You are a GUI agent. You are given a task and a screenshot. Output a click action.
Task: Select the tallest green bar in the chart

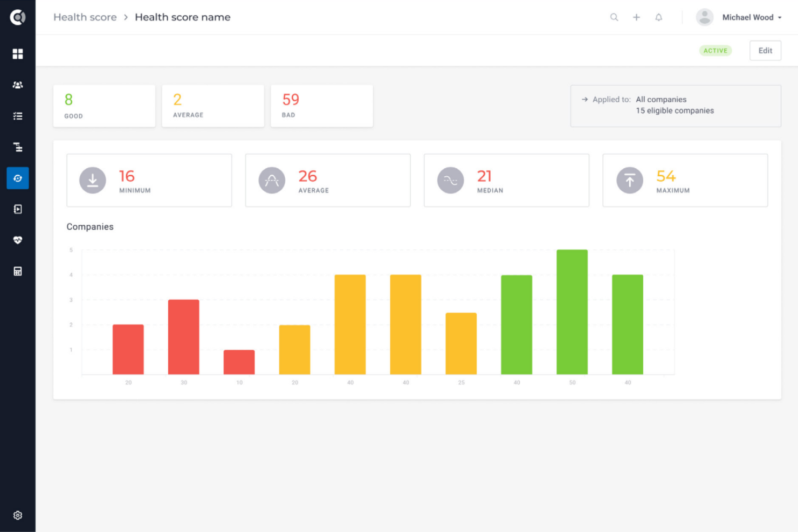[572, 312]
